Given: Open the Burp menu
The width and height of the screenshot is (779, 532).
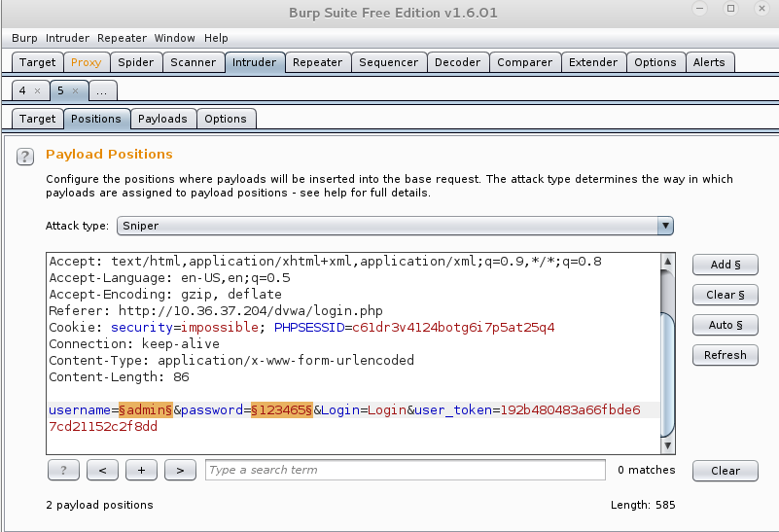Looking at the screenshot, I should click(25, 38).
